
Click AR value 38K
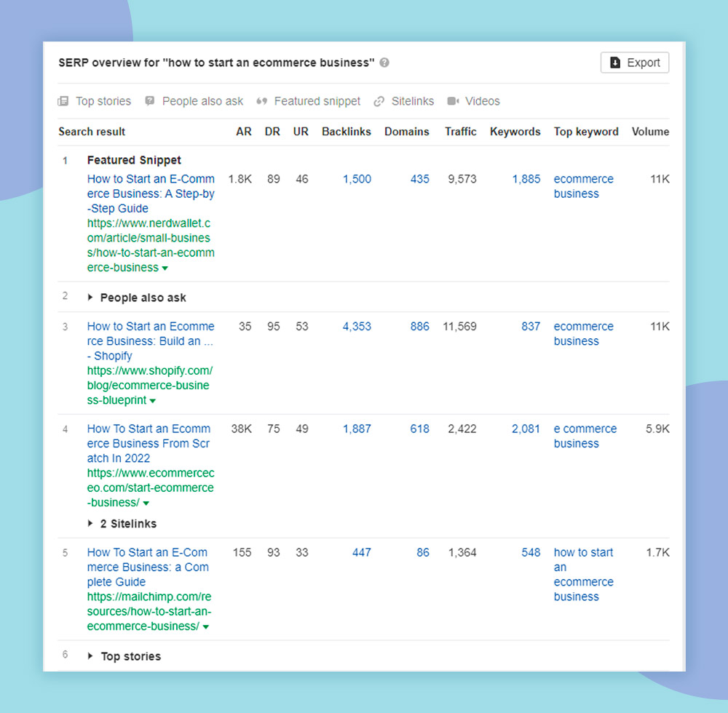point(242,429)
